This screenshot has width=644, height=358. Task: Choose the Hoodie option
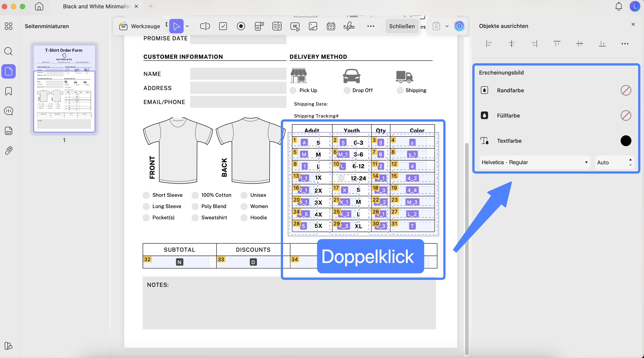pos(244,218)
